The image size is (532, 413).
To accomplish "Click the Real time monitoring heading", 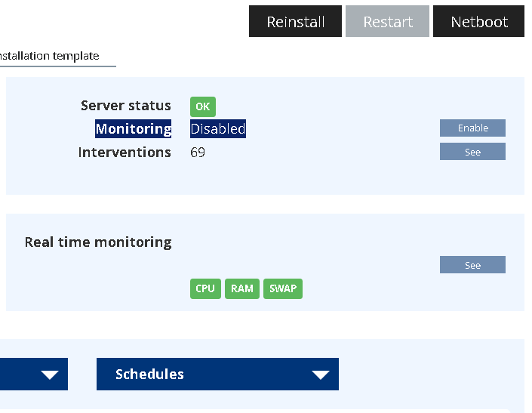I will [x=98, y=242].
